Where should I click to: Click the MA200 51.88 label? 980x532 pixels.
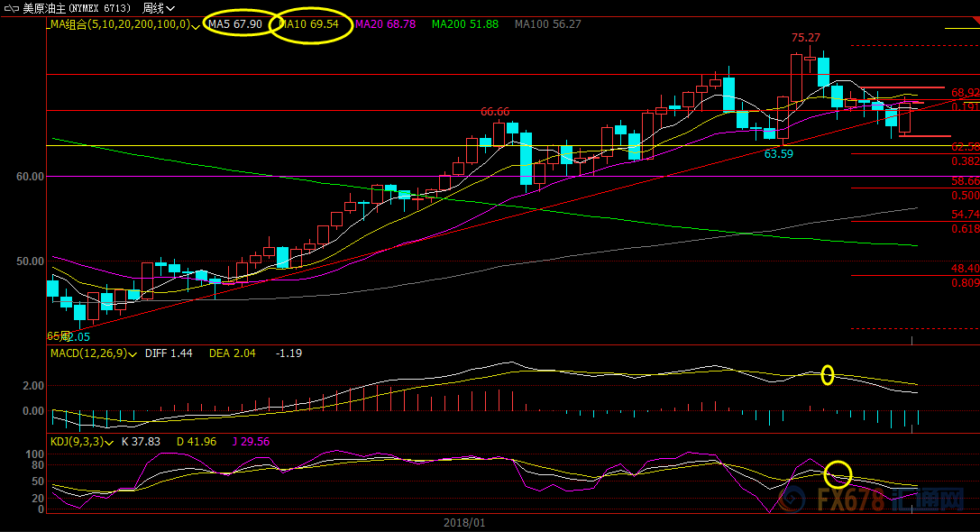(465, 24)
